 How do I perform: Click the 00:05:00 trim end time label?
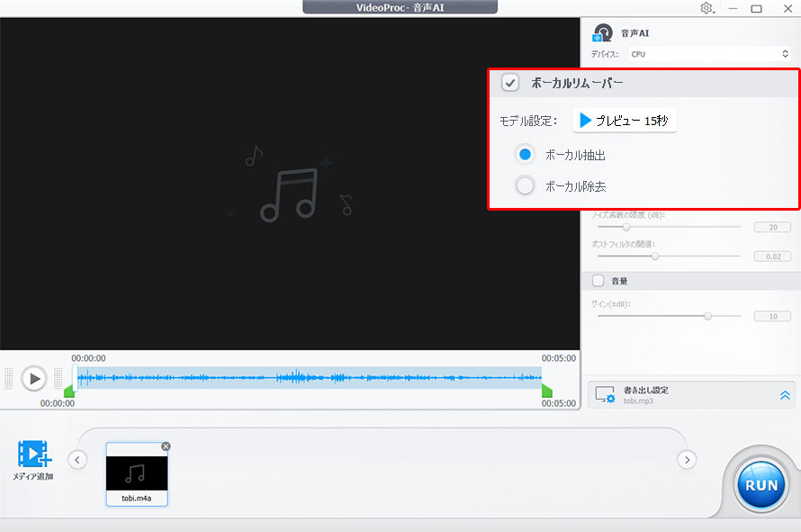coord(558,403)
